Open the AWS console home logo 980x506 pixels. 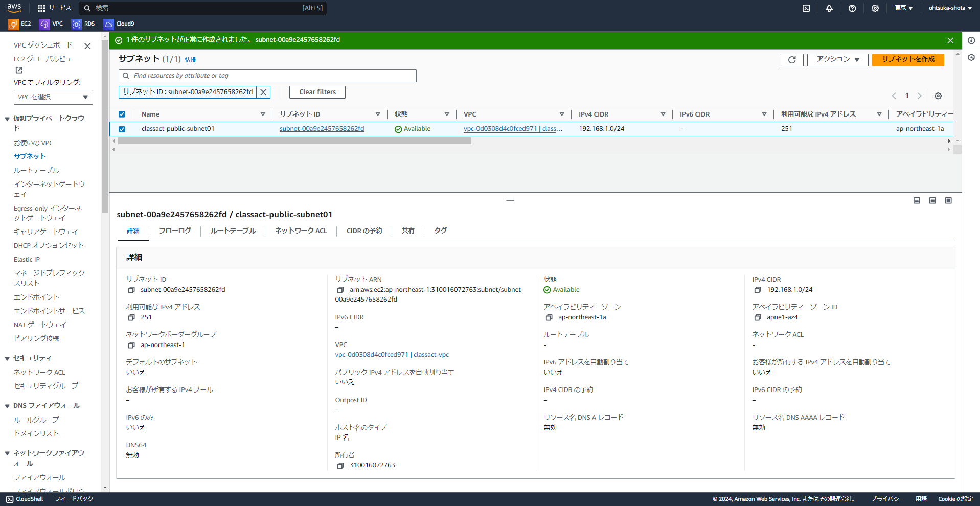click(x=14, y=8)
